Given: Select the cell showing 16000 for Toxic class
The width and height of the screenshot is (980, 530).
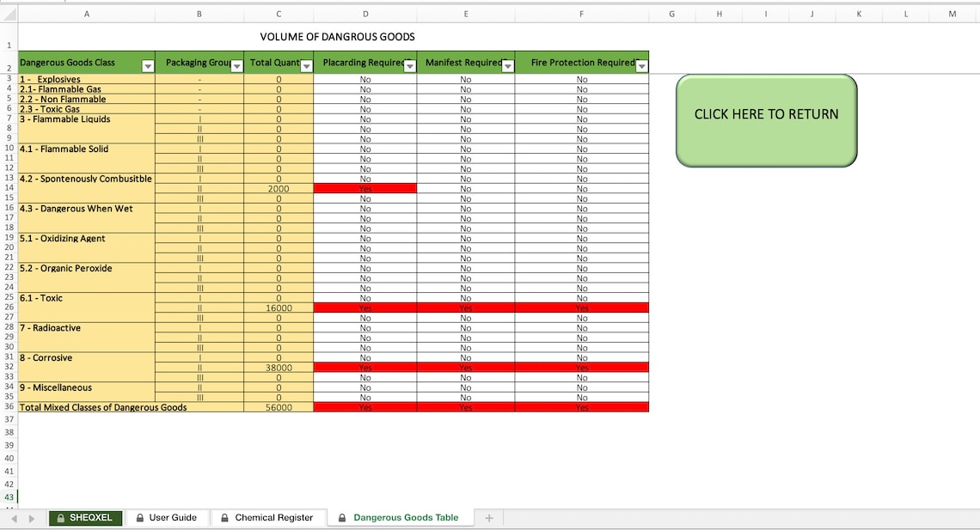Looking at the screenshot, I should (278, 308).
